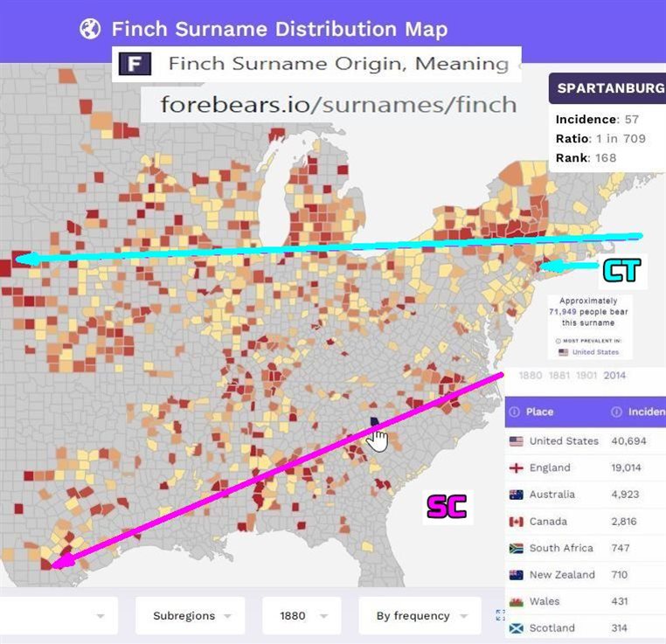Screen dimensions: 666x644
Task: Click the Australia row in the place table
Action: (x=552, y=495)
